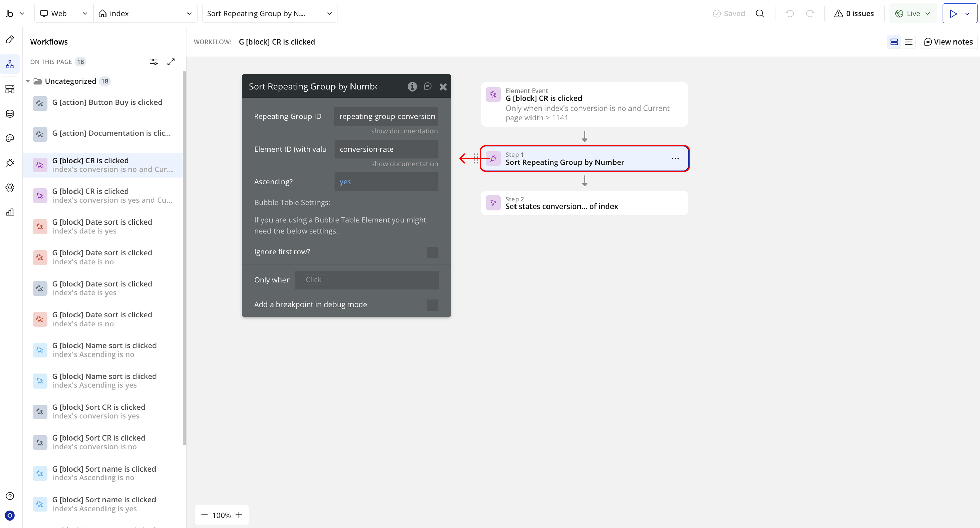Open workflow filter sliders icon
The height and width of the screenshot is (528, 980).
[154, 62]
